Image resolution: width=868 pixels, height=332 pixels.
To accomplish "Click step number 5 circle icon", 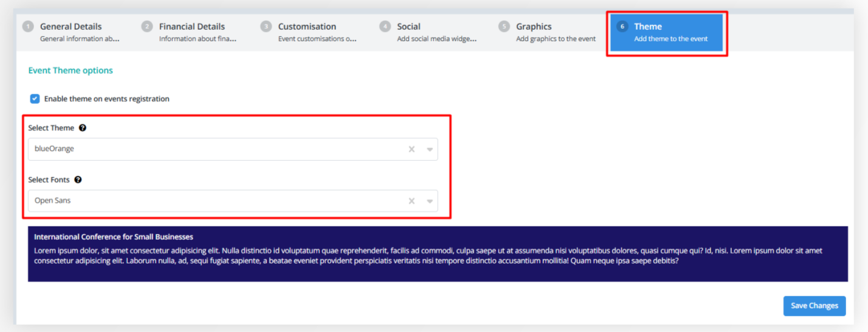I will (x=504, y=27).
